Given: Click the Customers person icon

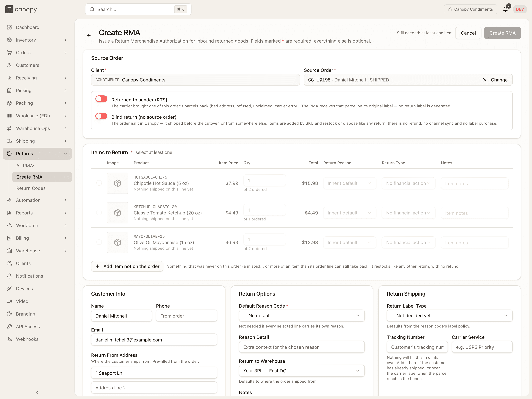Looking at the screenshot, I should click(9, 65).
